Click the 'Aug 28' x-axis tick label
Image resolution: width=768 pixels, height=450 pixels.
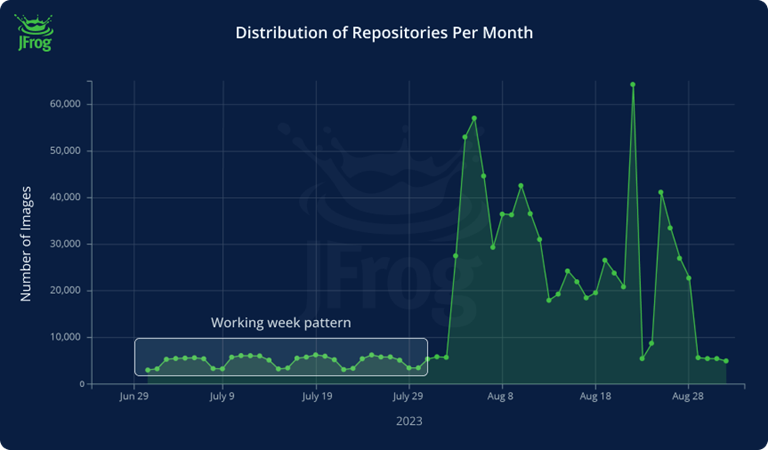[688, 397]
